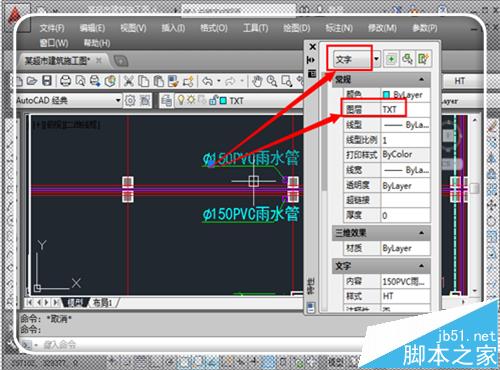This screenshot has width=500, height=370.
Task: Switch to the 布局1 layout tab
Action: point(103,303)
